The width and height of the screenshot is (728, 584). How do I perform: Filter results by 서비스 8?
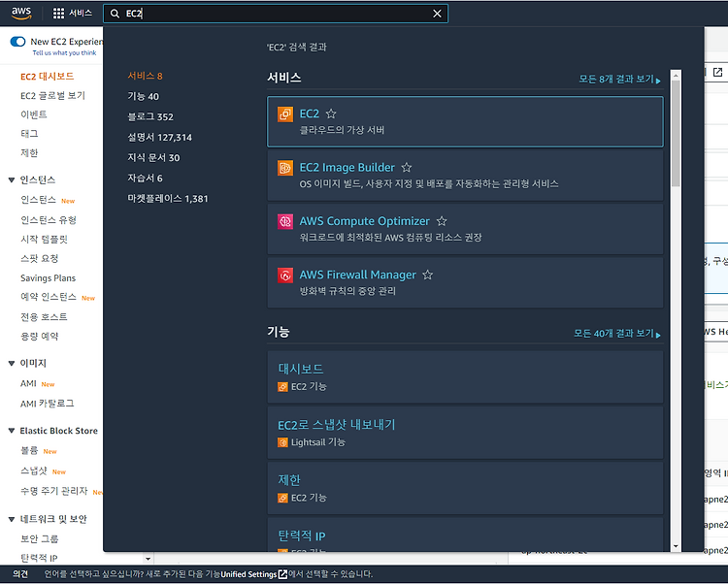145,76
